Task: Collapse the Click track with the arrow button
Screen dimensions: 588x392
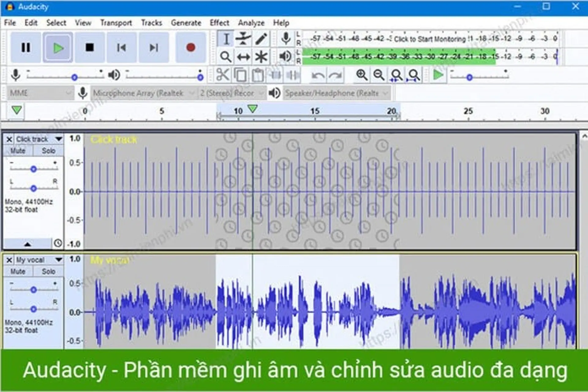Action: [x=27, y=244]
